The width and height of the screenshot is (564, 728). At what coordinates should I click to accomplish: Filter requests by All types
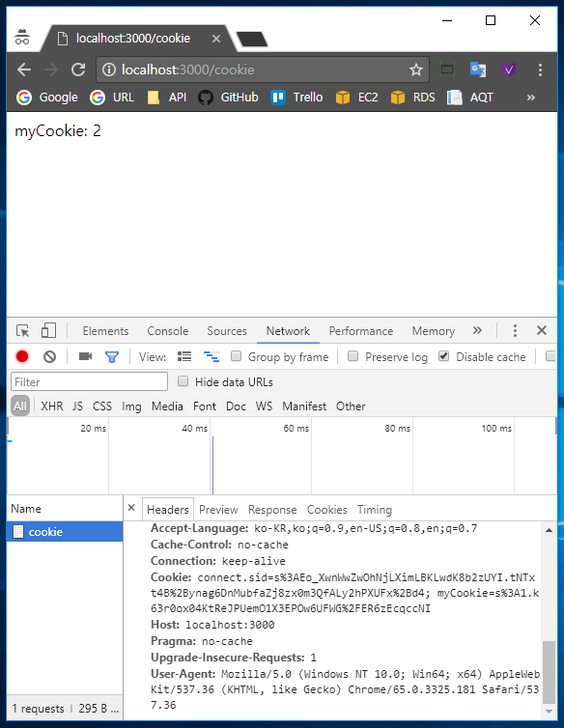[x=20, y=406]
